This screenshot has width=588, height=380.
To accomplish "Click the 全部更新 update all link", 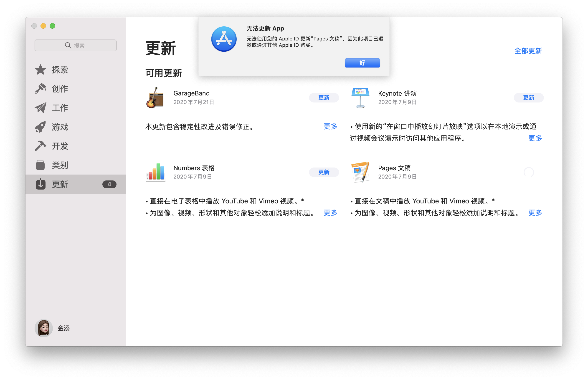I will click(528, 51).
